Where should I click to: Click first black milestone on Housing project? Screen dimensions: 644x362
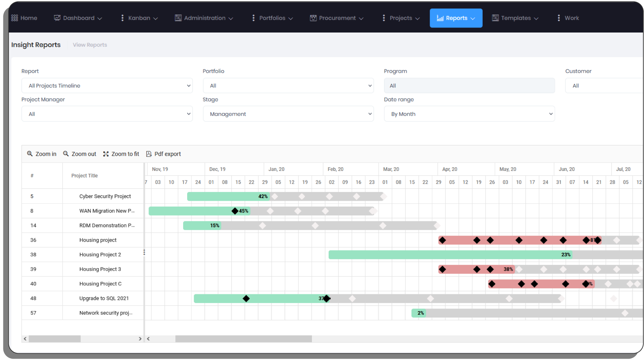point(442,240)
